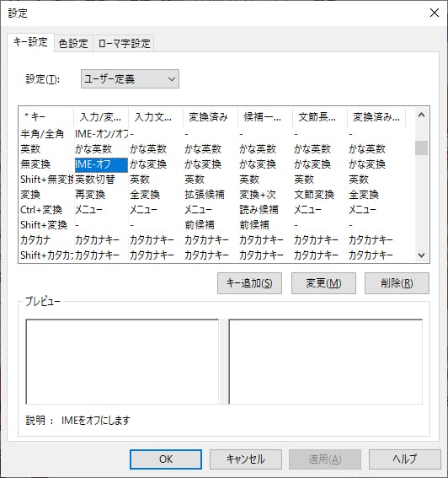This screenshot has height=478, width=448.
Task: Open the 色設定 tab
Action: (73, 44)
